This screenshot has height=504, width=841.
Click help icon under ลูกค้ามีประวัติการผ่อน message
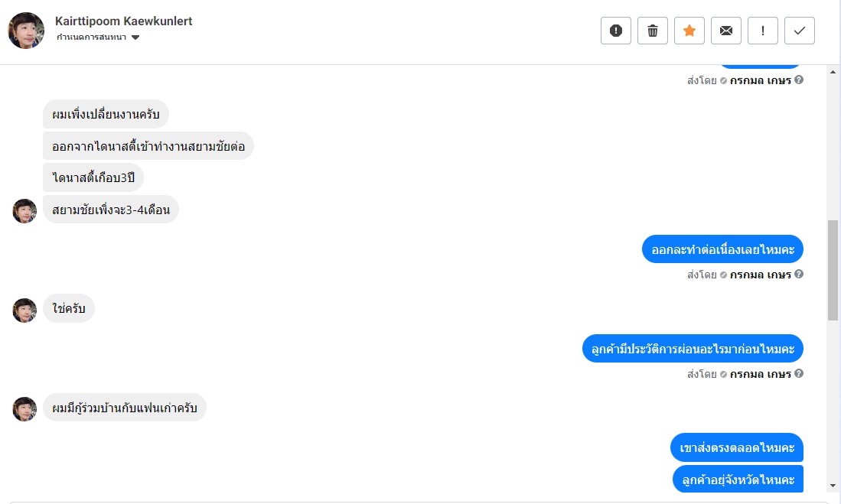799,373
